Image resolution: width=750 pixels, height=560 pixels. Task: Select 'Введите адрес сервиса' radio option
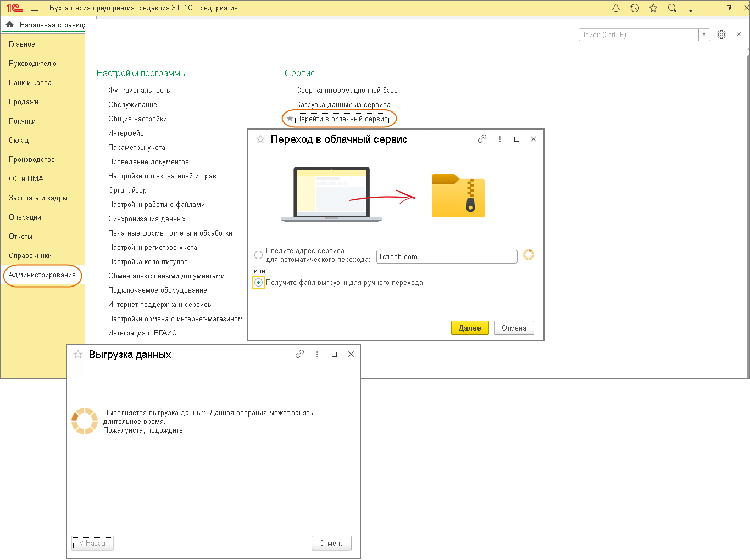[x=258, y=255]
